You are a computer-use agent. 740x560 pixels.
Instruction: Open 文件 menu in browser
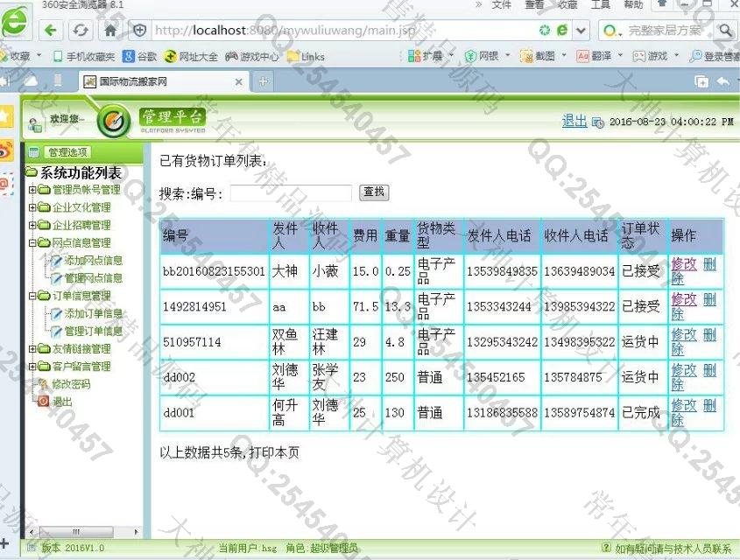[501, 4]
